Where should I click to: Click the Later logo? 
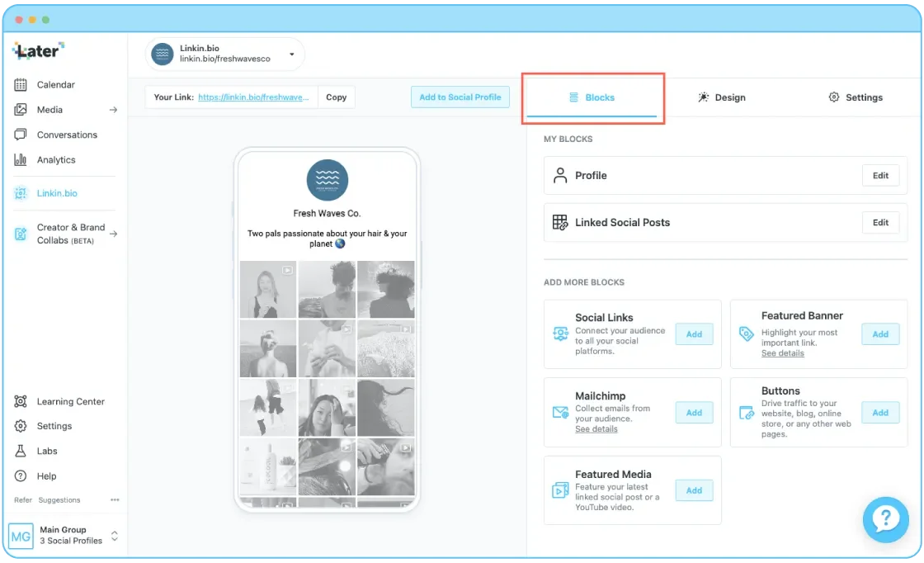pos(38,50)
